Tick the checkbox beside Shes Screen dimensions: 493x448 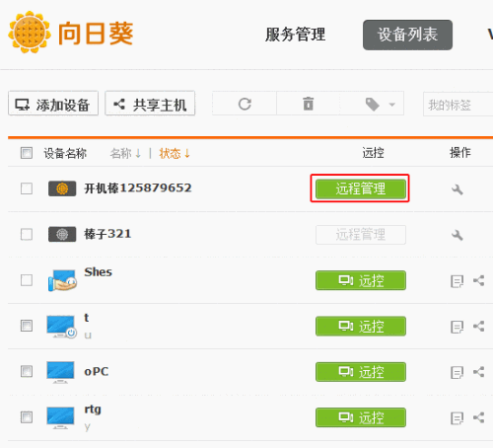(x=27, y=280)
